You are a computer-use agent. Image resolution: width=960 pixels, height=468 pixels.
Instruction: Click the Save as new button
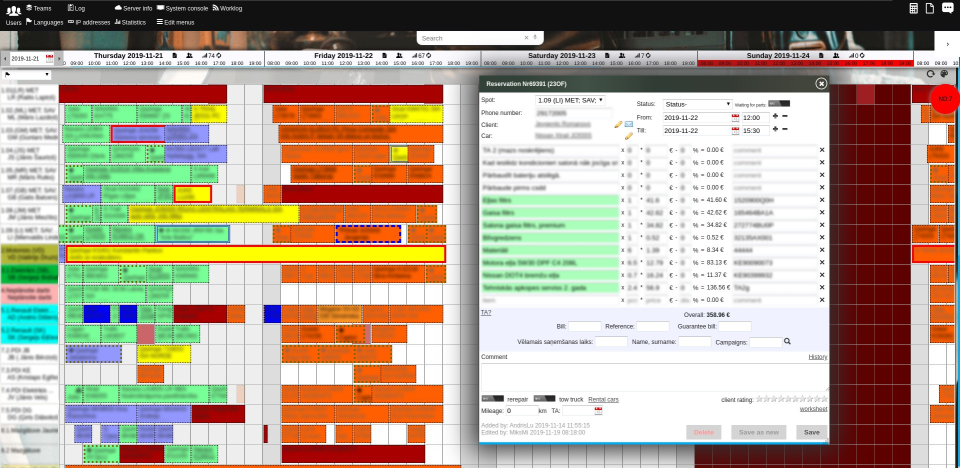759,432
